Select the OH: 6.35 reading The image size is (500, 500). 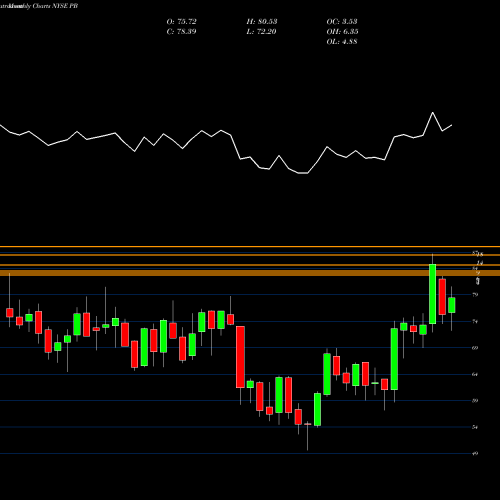point(342,32)
